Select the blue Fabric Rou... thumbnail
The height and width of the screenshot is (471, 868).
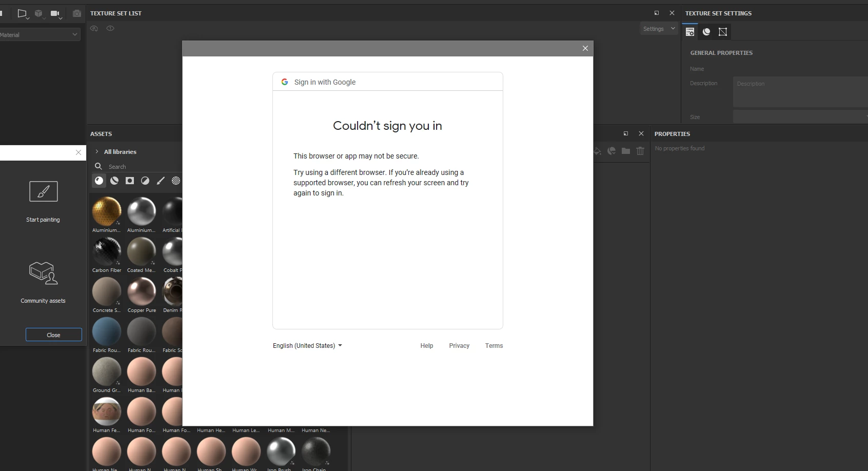tap(107, 331)
